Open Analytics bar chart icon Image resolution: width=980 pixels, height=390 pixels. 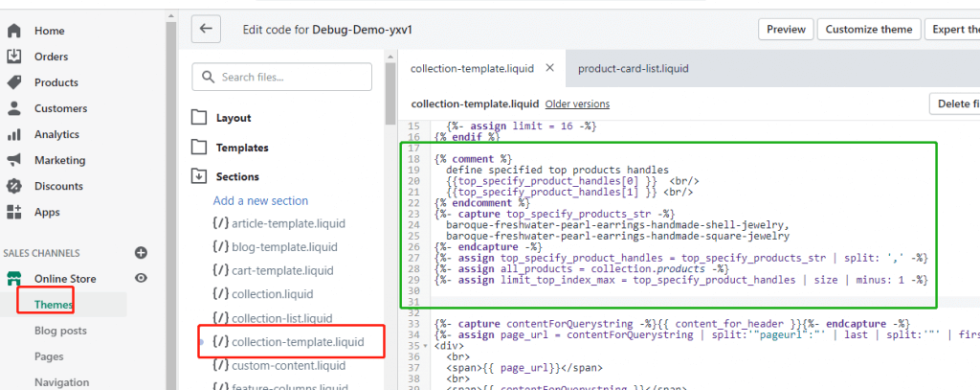point(14,134)
